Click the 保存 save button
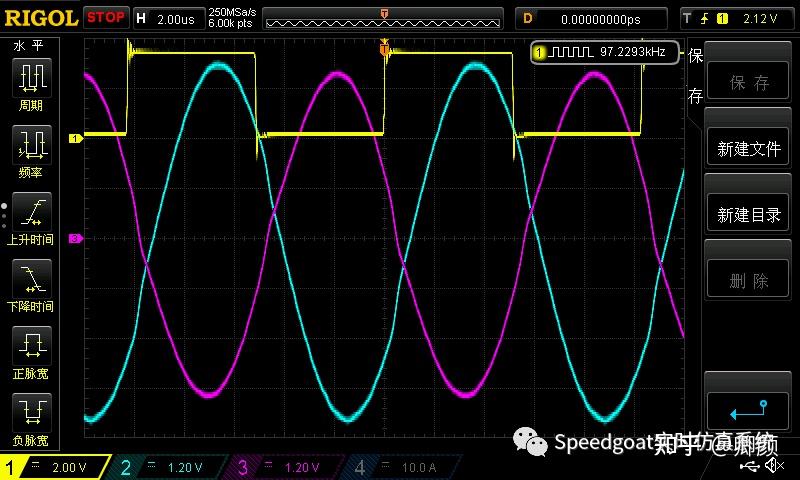Viewport: 800px width, 480px height. [748, 82]
